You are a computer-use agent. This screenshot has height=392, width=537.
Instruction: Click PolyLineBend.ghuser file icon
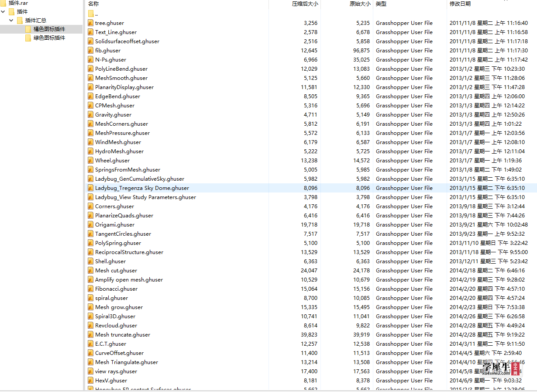click(91, 69)
